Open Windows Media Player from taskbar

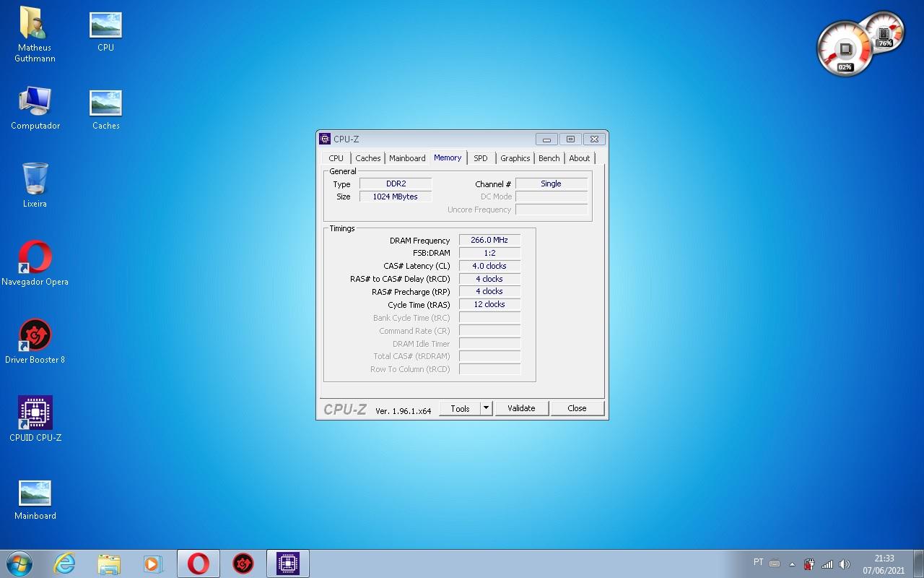point(152,564)
